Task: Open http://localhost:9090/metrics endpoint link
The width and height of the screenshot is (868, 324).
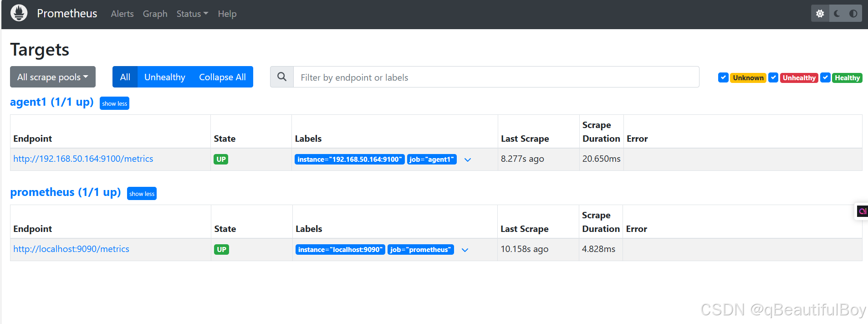Action: point(71,249)
